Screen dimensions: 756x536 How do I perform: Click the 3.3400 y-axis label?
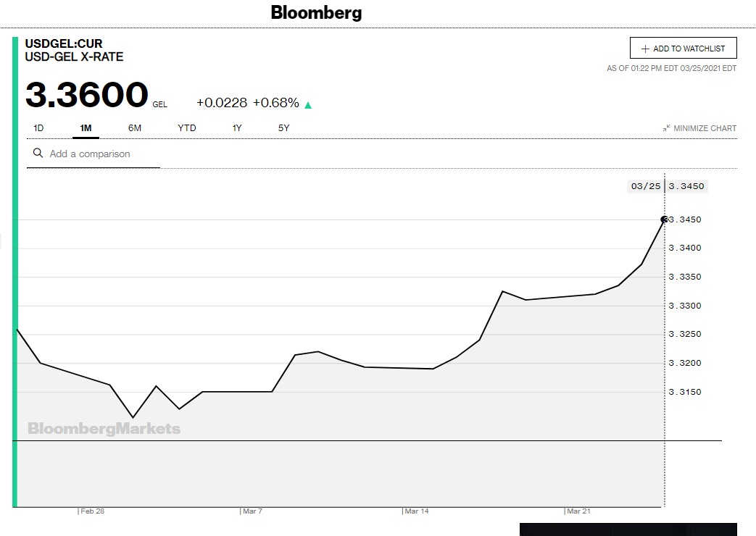685,248
